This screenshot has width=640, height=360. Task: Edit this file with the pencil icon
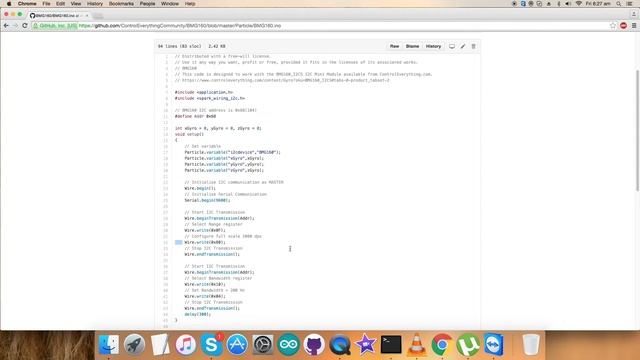click(x=463, y=46)
